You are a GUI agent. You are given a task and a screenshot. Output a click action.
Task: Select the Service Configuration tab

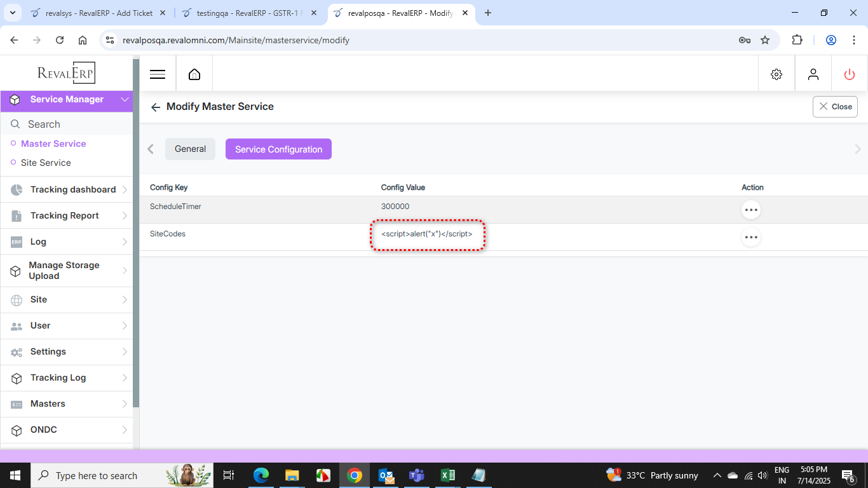click(x=278, y=149)
